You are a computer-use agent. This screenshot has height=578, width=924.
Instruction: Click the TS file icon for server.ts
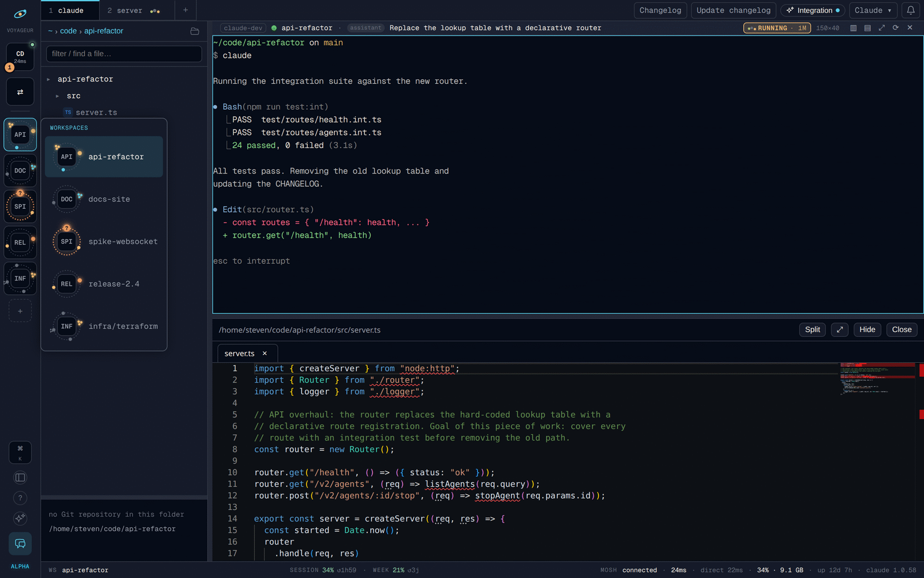tap(68, 112)
